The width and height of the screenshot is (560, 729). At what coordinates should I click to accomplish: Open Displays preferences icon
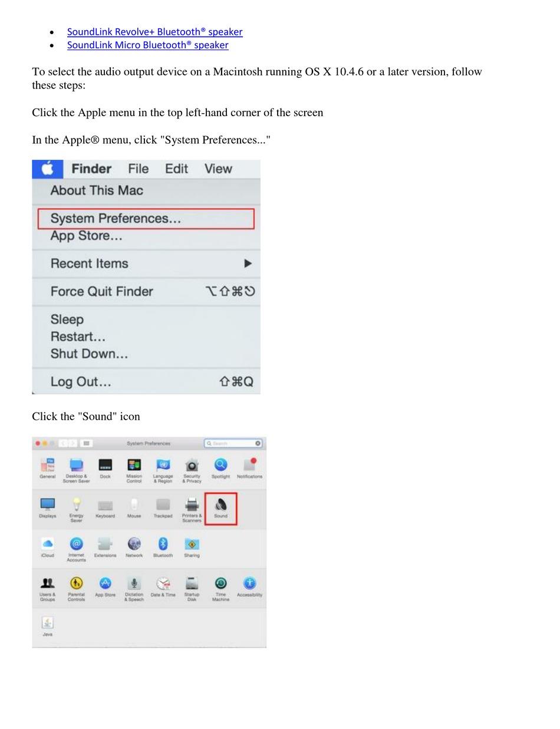48,508
